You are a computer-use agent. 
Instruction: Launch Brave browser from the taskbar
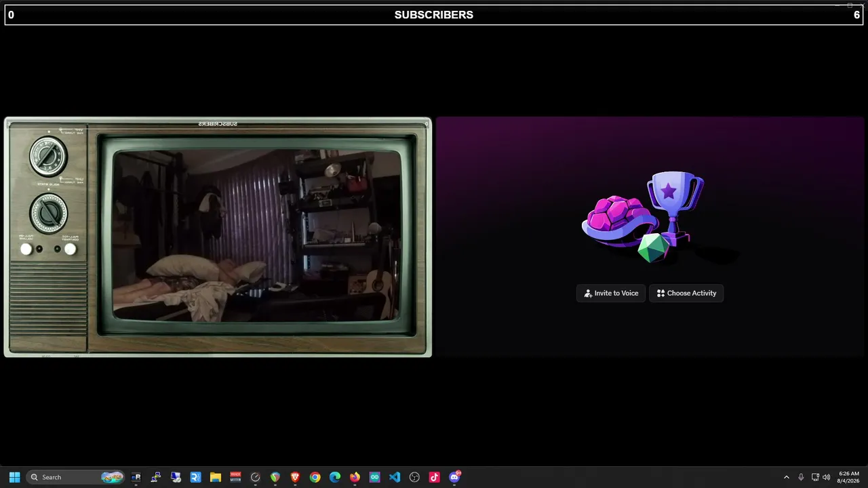[x=295, y=477]
